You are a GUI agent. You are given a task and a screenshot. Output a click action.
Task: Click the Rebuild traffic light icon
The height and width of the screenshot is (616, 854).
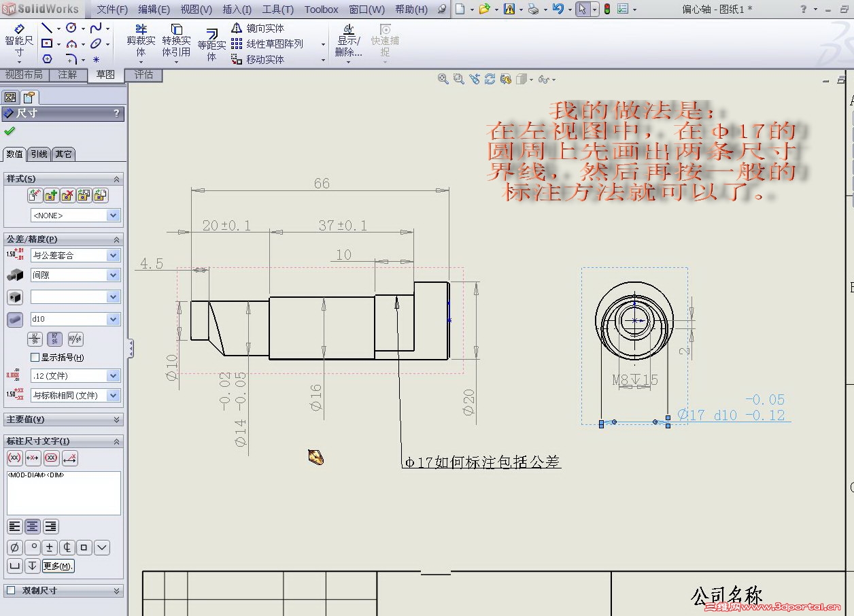coord(607,10)
